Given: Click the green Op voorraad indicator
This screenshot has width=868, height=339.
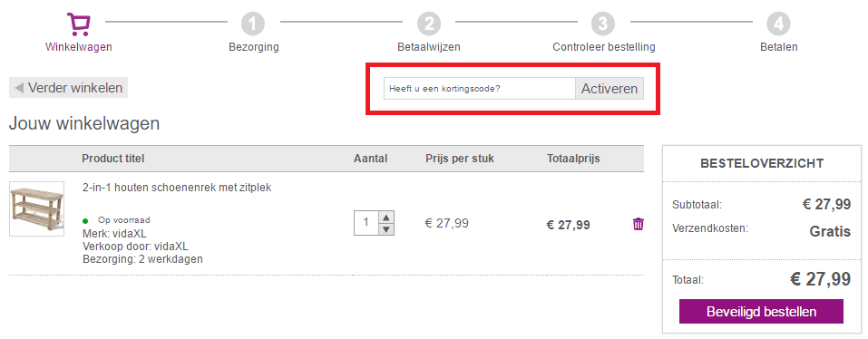Looking at the screenshot, I should (85, 221).
